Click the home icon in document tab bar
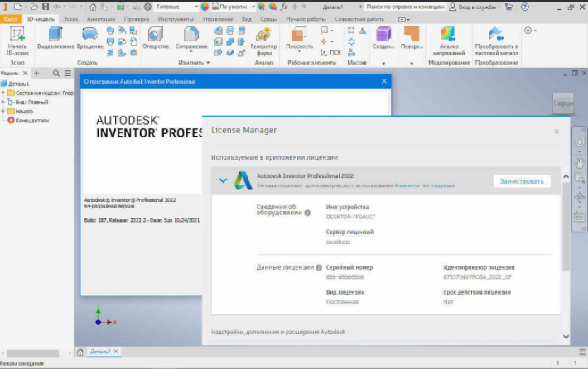Viewport: 588px width, 369px height. [80, 352]
